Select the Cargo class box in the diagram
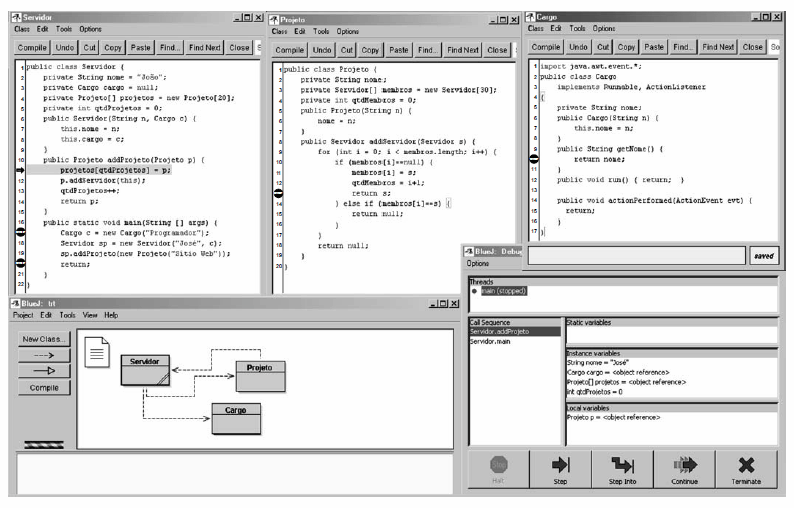794x508 pixels. pos(236,419)
